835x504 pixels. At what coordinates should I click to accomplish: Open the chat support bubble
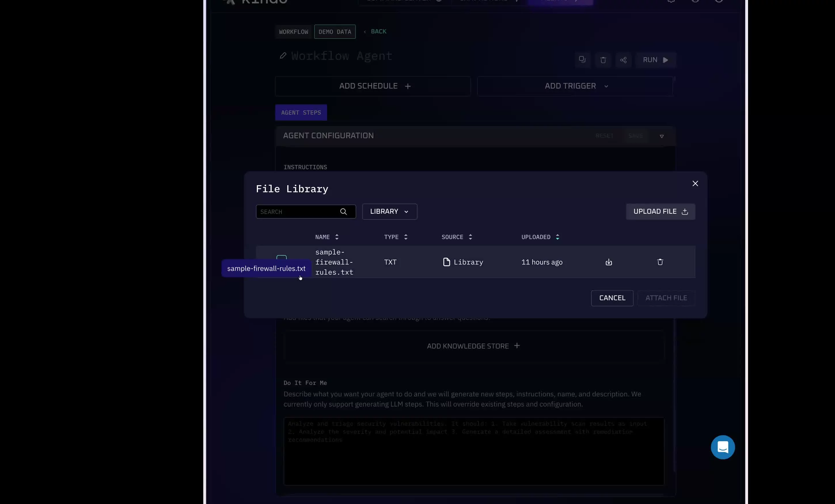pyautogui.click(x=722, y=447)
